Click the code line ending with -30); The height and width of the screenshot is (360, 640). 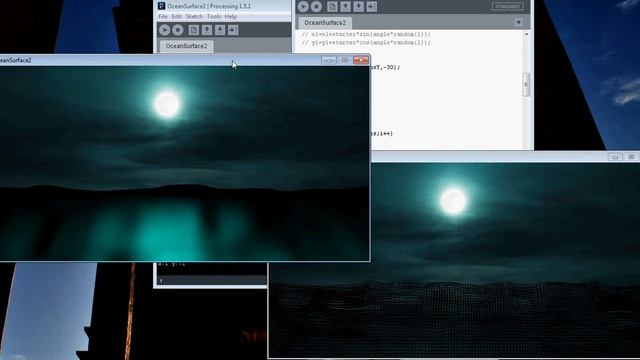[x=385, y=67]
